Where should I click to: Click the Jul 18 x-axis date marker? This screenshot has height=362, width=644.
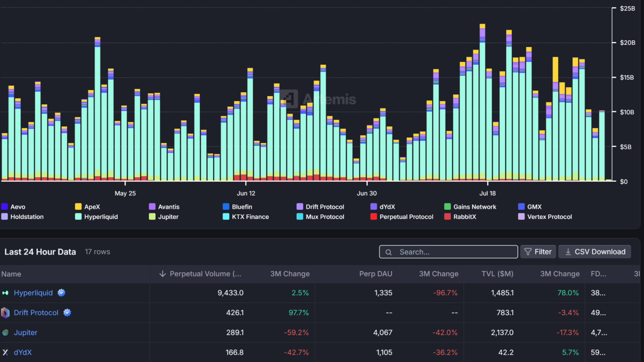(487, 193)
